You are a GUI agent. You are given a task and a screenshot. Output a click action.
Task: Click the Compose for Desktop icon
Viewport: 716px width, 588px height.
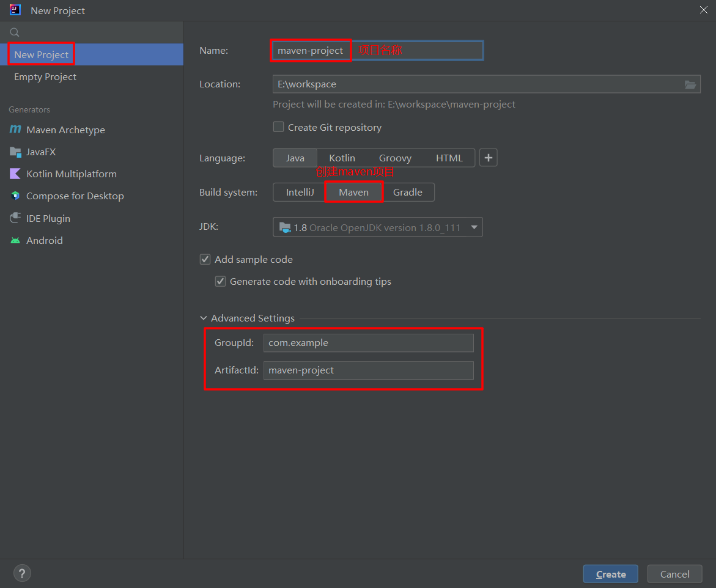15,196
